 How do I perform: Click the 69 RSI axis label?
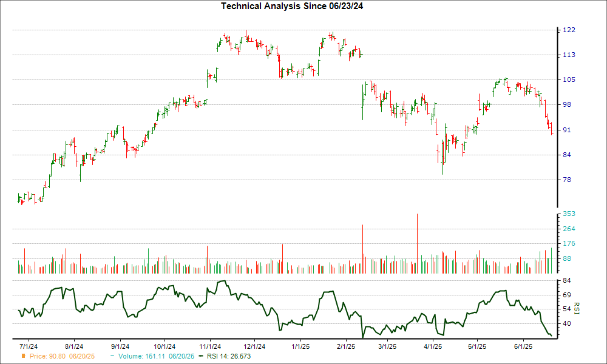567,295
